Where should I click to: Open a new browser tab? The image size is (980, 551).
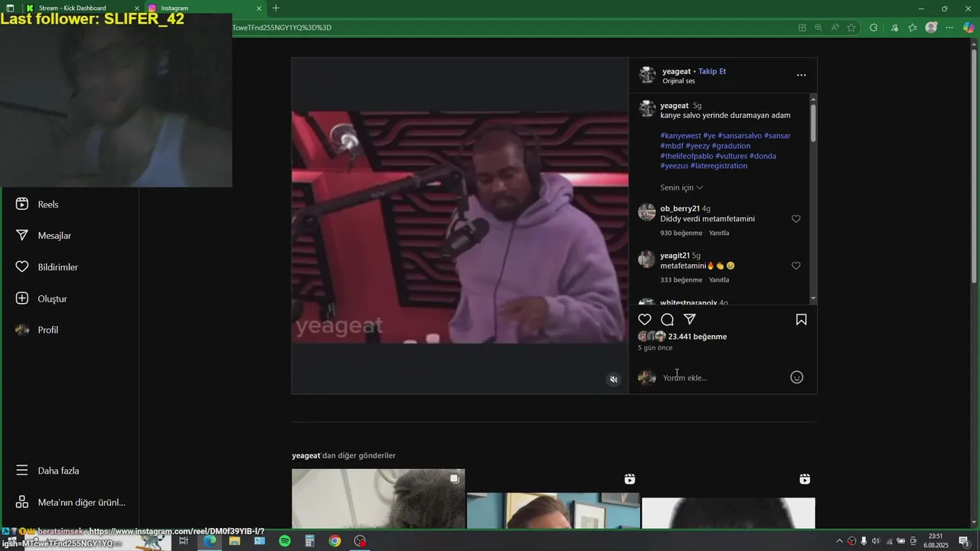[276, 8]
